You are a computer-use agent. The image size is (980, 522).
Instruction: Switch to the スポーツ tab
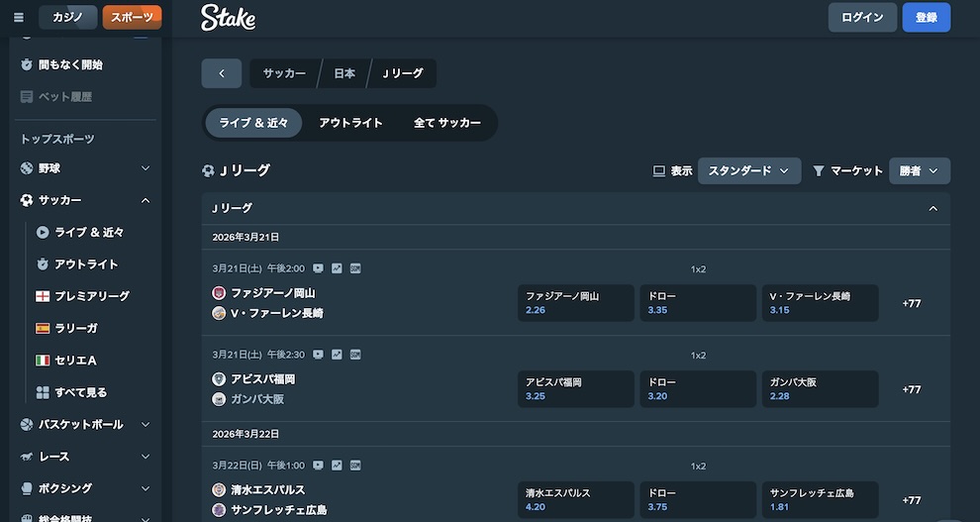coord(132,18)
